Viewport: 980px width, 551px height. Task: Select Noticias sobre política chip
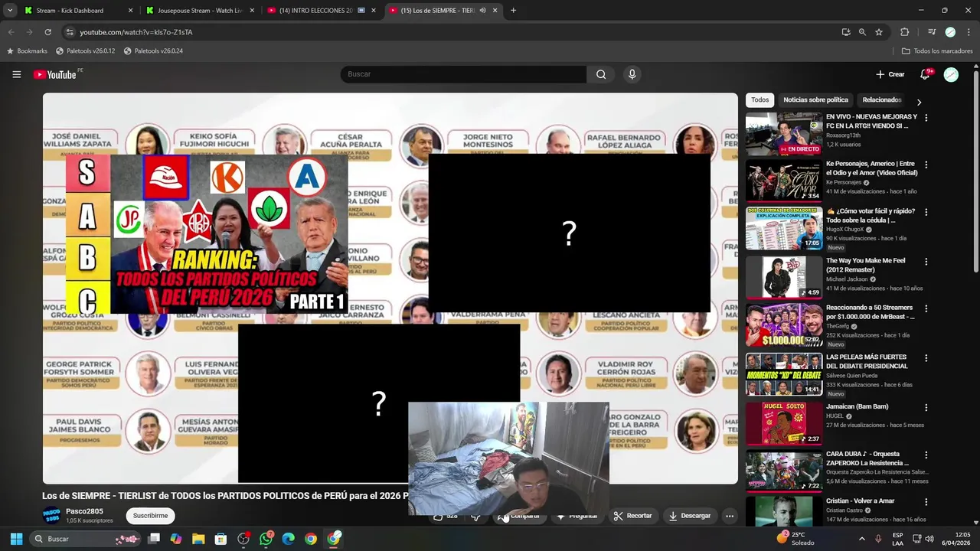pyautogui.click(x=815, y=99)
